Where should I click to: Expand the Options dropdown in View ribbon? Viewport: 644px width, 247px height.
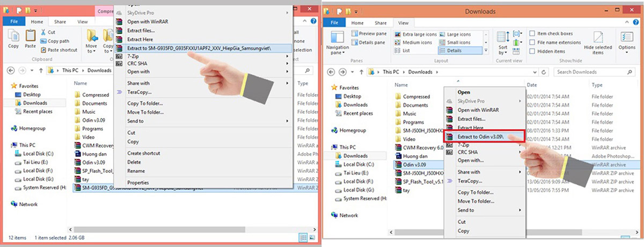coord(626,41)
